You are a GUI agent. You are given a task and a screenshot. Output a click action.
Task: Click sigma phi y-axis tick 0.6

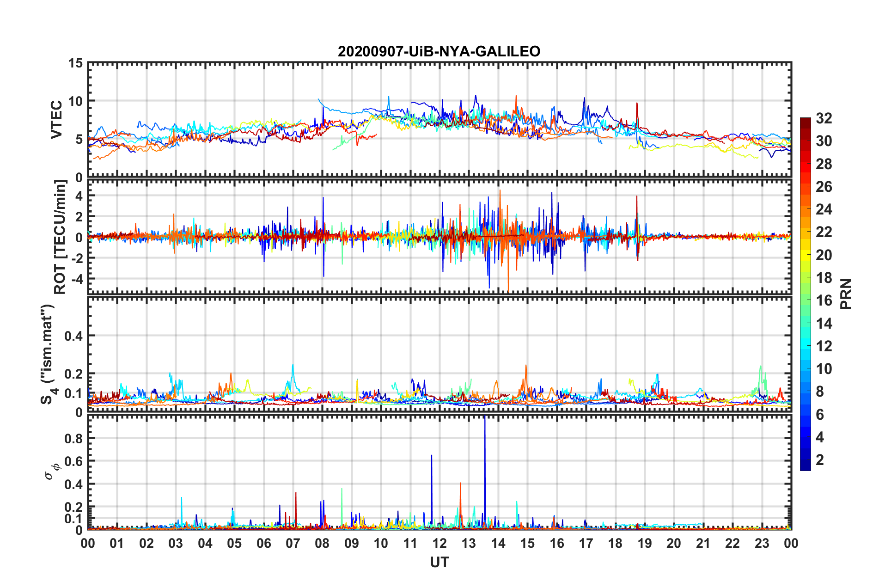(x=73, y=461)
